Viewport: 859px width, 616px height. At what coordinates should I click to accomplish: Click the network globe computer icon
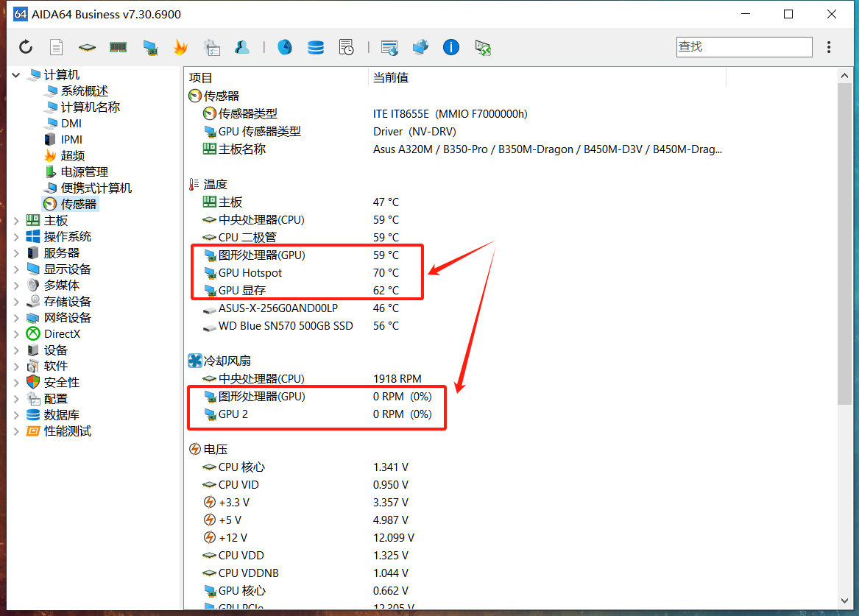point(420,47)
